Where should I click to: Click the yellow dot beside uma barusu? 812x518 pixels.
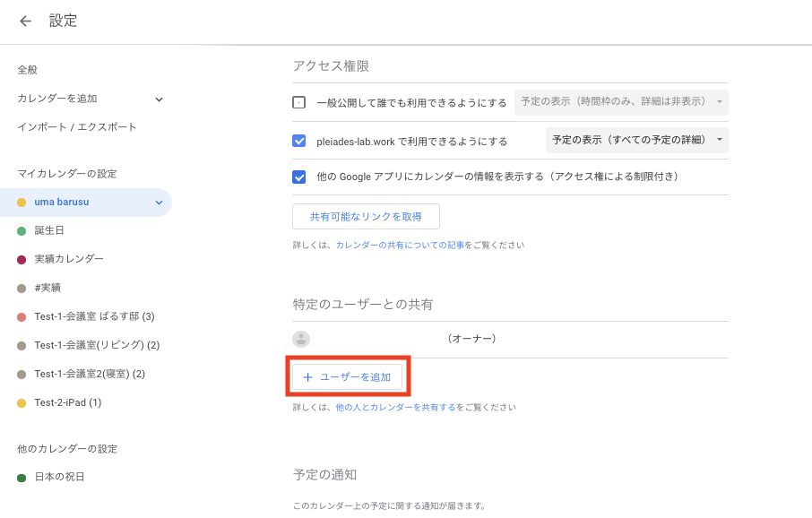[22, 203]
